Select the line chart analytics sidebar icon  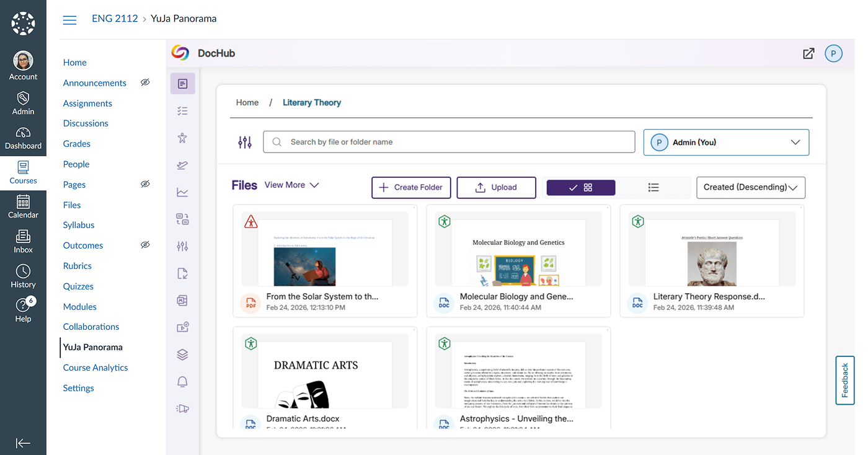pyautogui.click(x=182, y=192)
